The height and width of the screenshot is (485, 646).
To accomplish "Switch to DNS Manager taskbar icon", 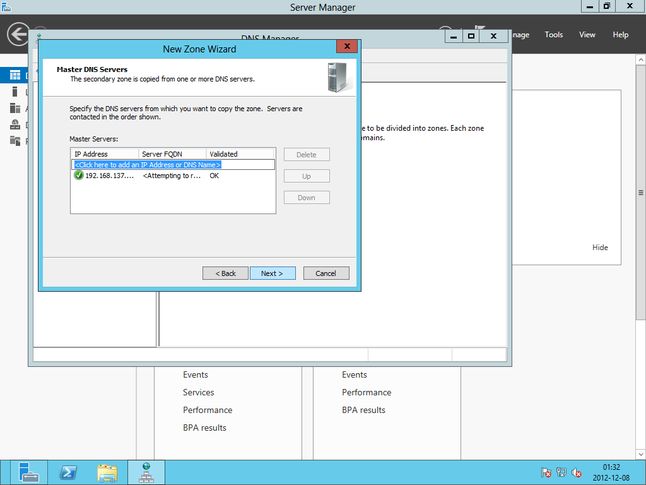I will tap(146, 472).
